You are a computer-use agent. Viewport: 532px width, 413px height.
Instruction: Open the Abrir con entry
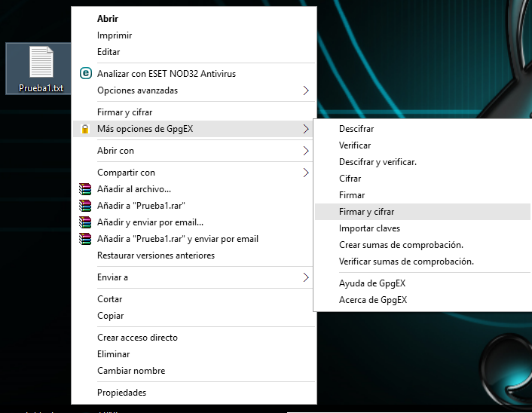194,151
